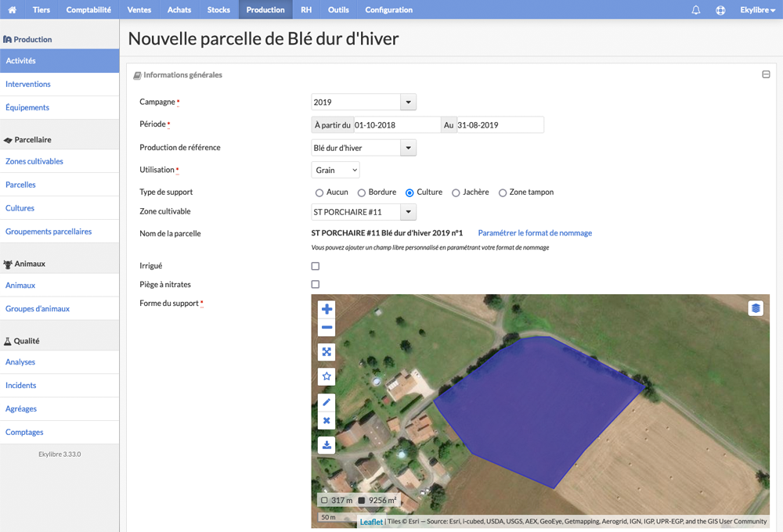Open the Ventes menu
Image resolution: width=783 pixels, height=532 pixels.
coord(139,9)
